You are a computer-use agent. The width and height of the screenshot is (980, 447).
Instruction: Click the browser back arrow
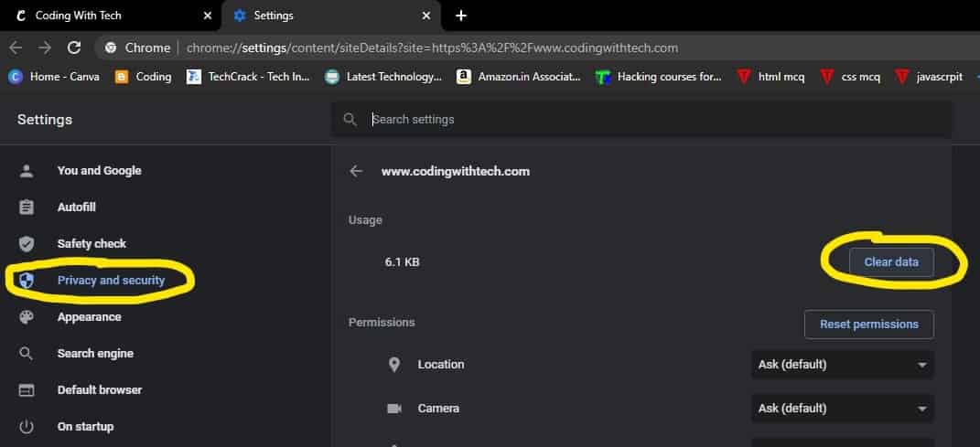(x=16, y=48)
